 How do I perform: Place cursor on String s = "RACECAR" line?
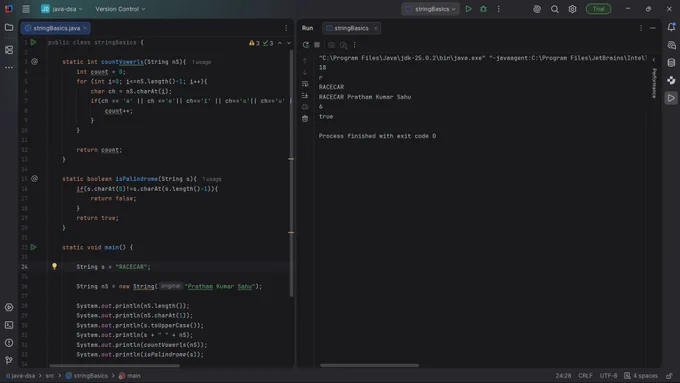coord(113,267)
